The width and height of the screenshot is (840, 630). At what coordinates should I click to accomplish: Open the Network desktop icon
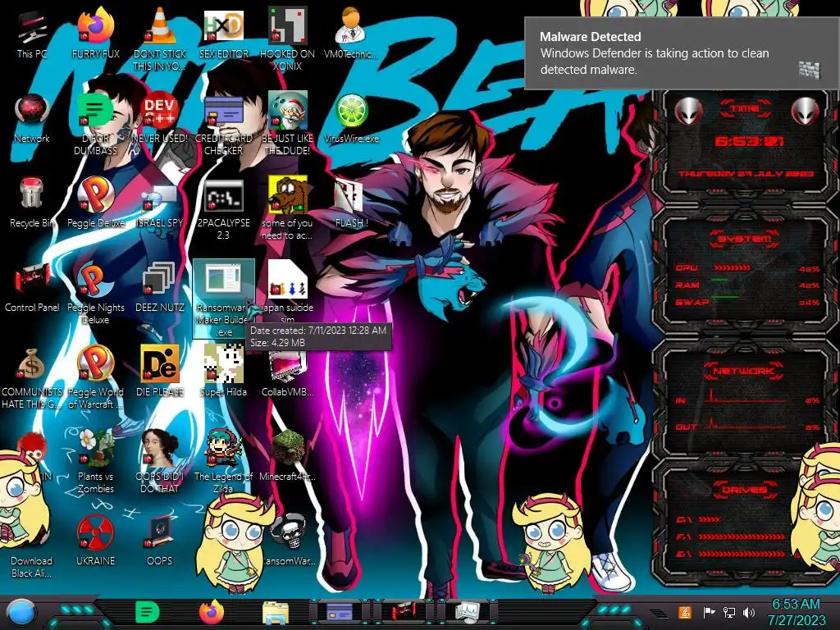tap(32, 116)
